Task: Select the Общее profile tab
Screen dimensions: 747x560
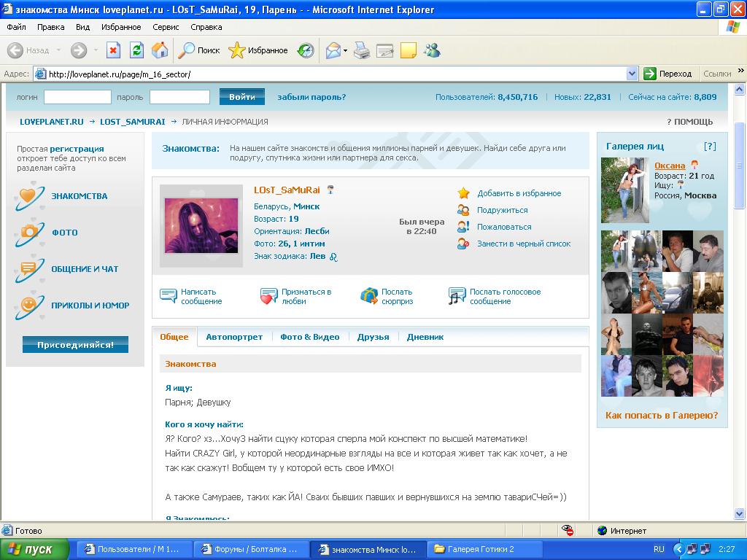Action: tap(174, 337)
